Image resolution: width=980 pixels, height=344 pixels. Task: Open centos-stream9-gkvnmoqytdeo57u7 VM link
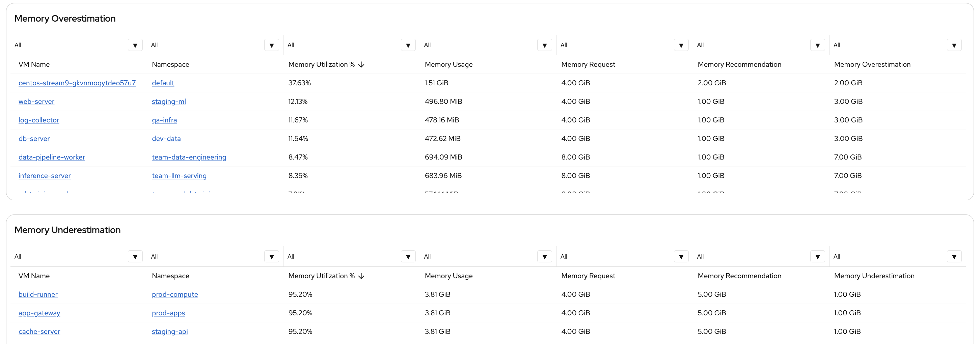click(77, 83)
